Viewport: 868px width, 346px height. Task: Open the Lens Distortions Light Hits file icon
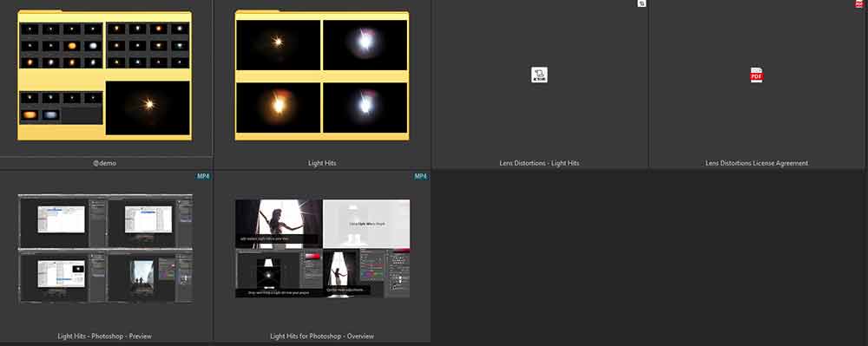(539, 75)
